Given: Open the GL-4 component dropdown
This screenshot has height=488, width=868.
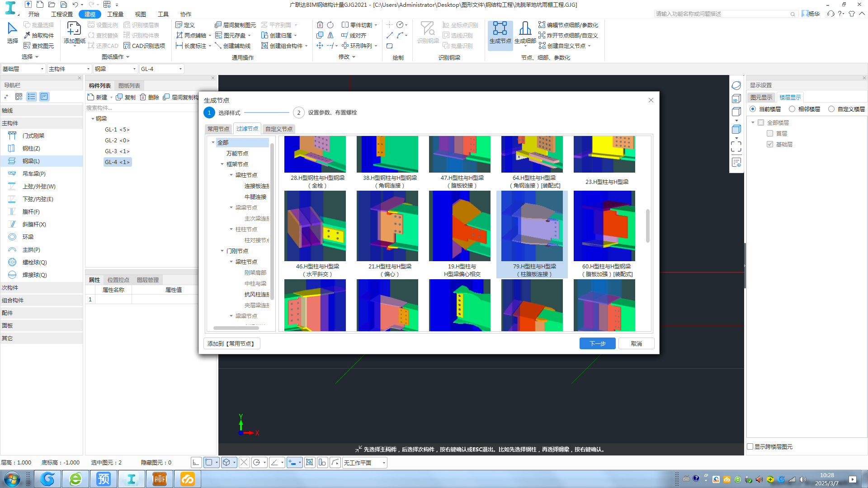Looking at the screenshot, I should [162, 69].
